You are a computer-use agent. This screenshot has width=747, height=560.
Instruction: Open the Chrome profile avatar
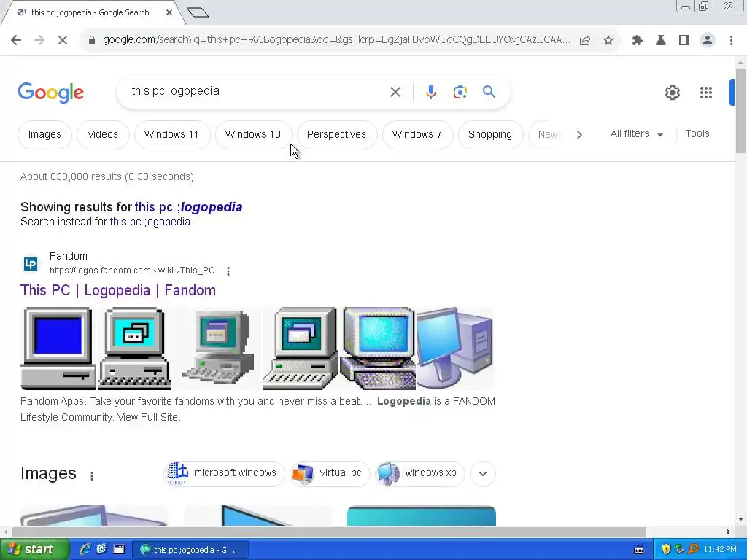pos(708,40)
